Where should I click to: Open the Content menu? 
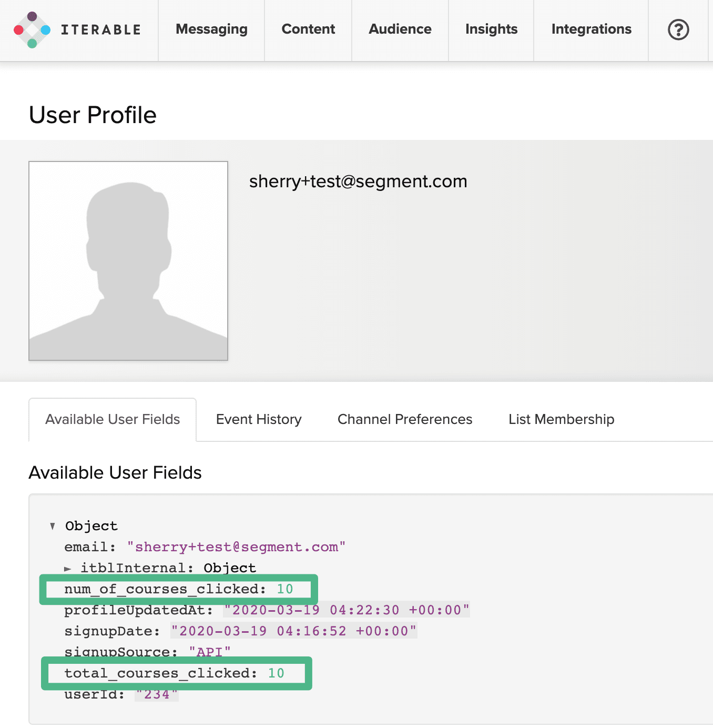[x=308, y=29]
